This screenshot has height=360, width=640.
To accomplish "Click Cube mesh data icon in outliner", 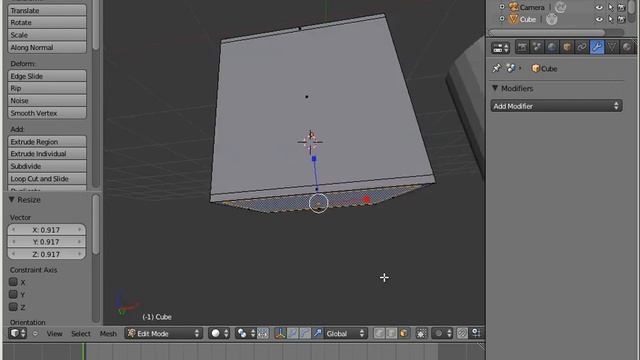I will [551, 19].
